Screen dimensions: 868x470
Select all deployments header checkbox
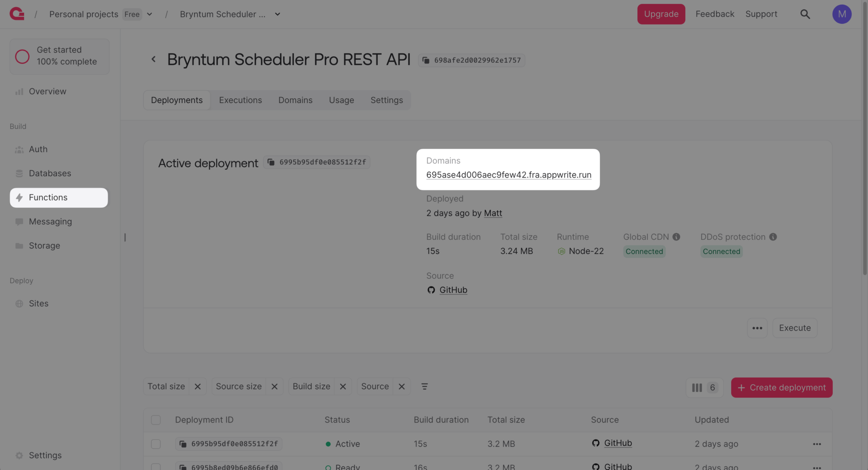(156, 420)
